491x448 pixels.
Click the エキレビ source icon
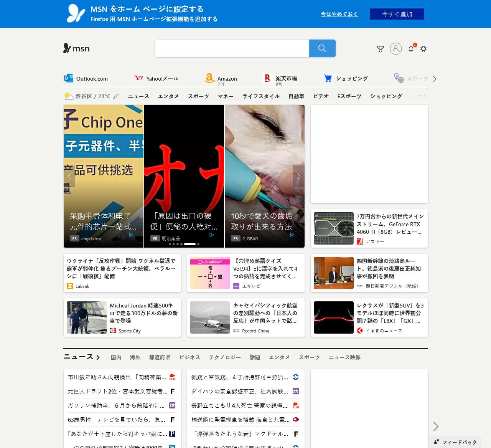pyautogui.click(x=236, y=286)
